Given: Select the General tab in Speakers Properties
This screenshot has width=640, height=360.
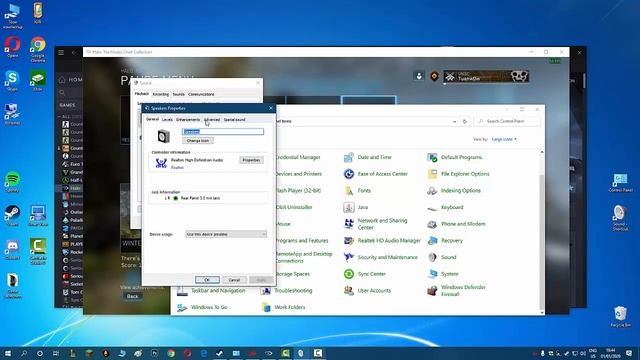Looking at the screenshot, I should tap(152, 119).
